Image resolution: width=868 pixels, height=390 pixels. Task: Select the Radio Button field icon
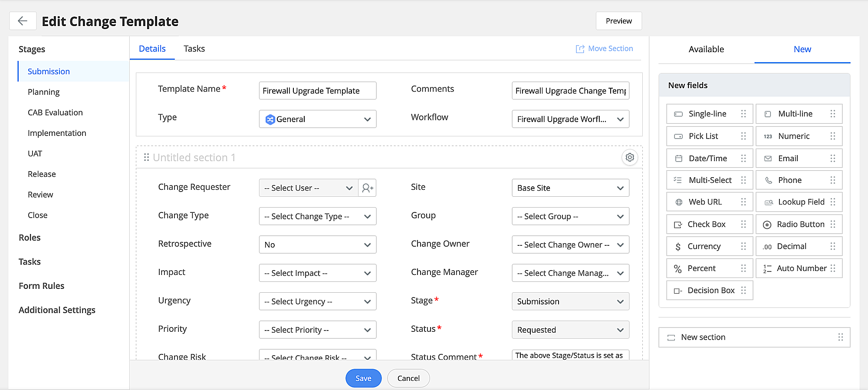coord(767,225)
